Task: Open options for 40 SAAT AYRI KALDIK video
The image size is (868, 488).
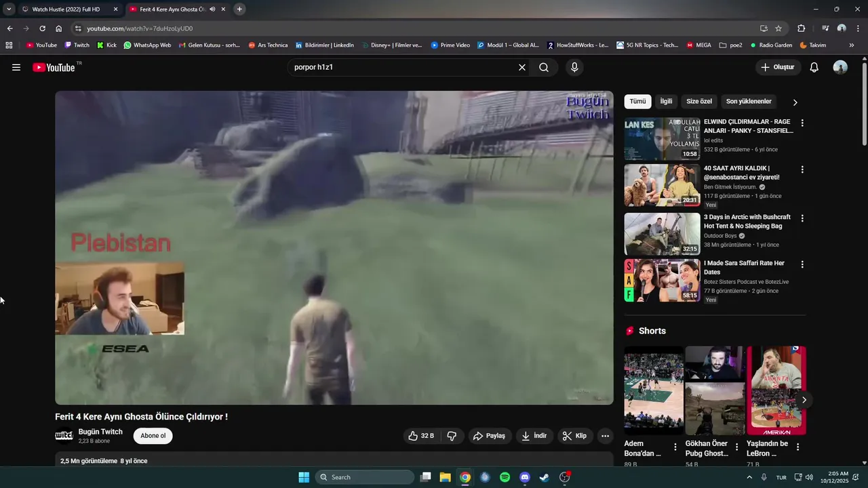Action: coord(802,169)
